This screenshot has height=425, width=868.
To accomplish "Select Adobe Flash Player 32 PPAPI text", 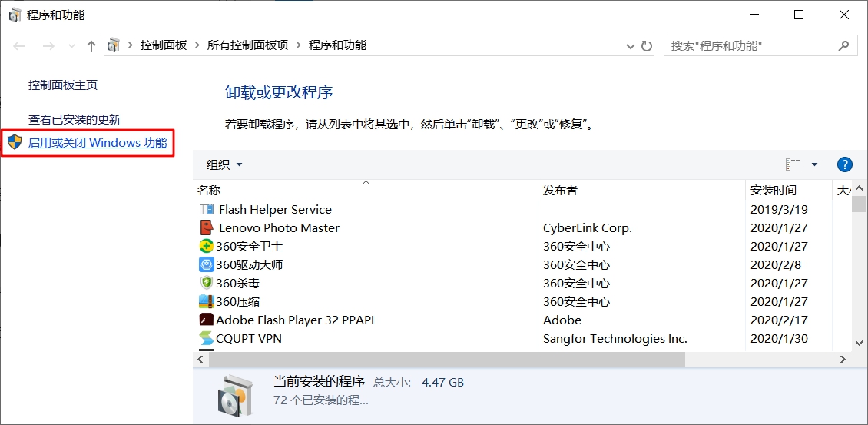I will click(x=295, y=320).
